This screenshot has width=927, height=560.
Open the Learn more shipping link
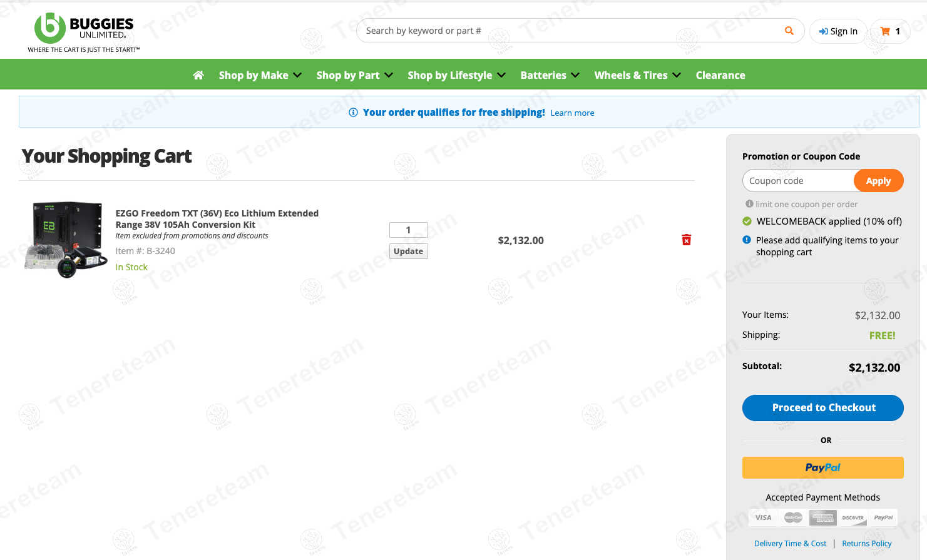(572, 113)
